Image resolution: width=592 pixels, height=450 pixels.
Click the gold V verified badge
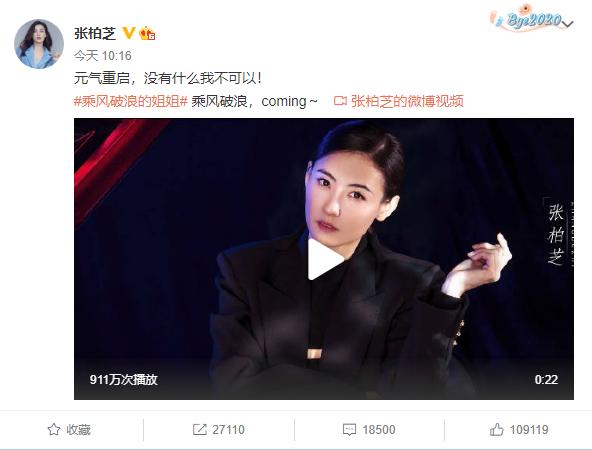(x=129, y=33)
